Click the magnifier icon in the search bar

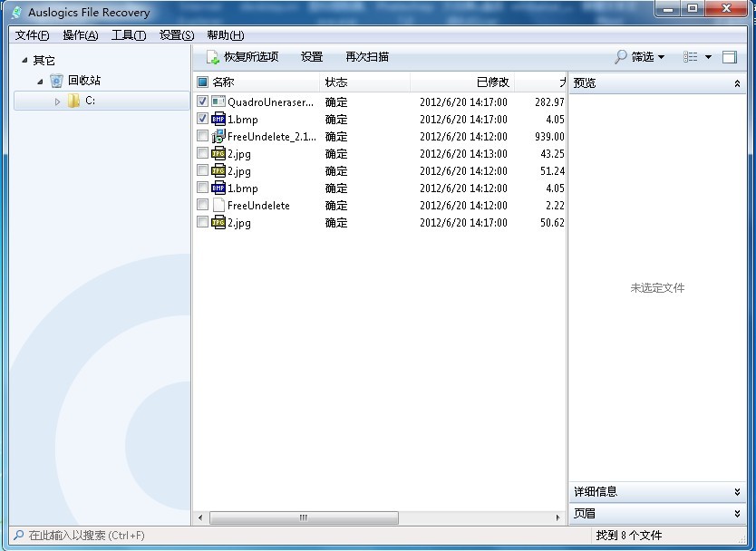(18, 536)
